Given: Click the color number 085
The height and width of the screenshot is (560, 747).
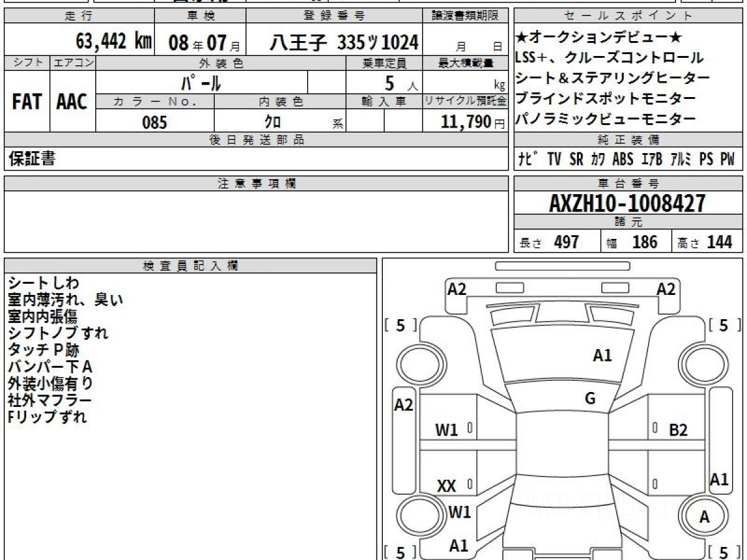Looking at the screenshot, I should (154, 123).
